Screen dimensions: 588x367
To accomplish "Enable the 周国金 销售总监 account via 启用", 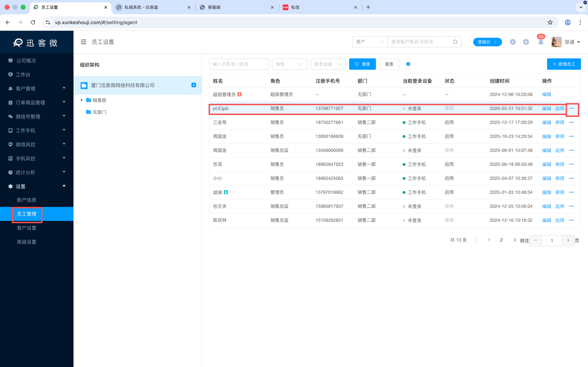I will coord(560,150).
